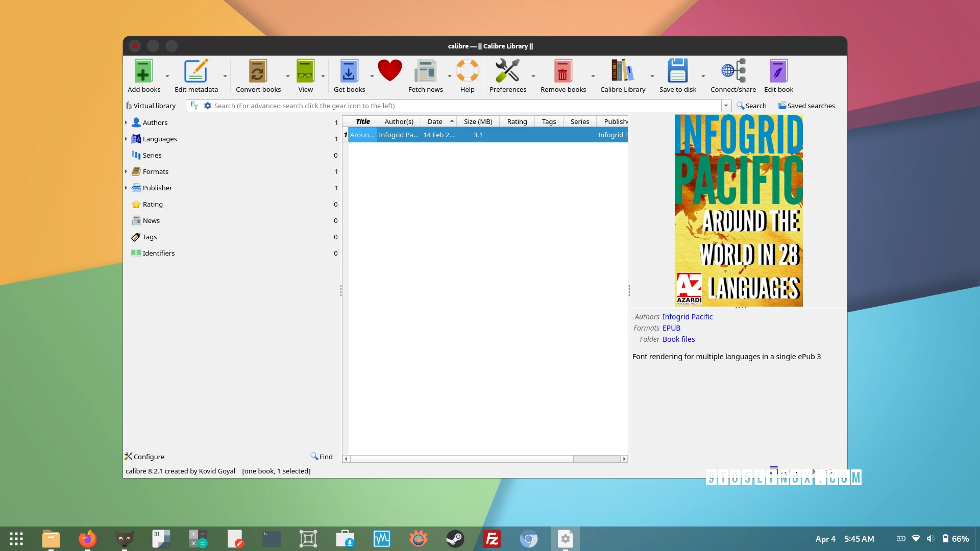The width and height of the screenshot is (980, 551).
Task: Click the Virtual library button
Action: (x=151, y=106)
